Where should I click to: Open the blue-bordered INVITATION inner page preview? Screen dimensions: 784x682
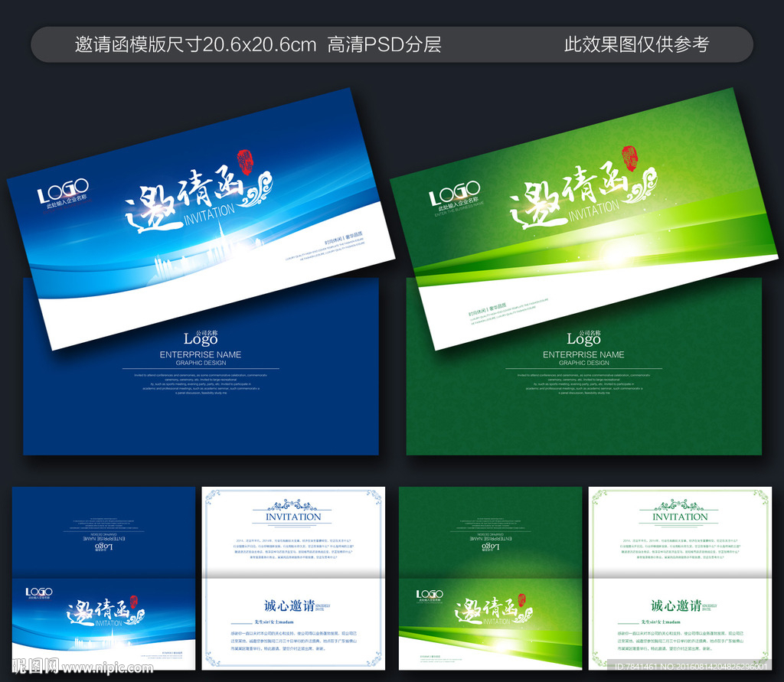(x=293, y=578)
